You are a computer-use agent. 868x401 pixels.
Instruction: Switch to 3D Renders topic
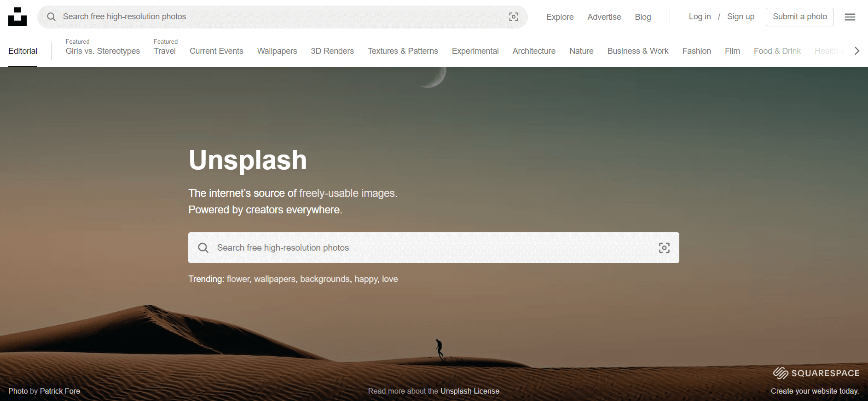332,51
